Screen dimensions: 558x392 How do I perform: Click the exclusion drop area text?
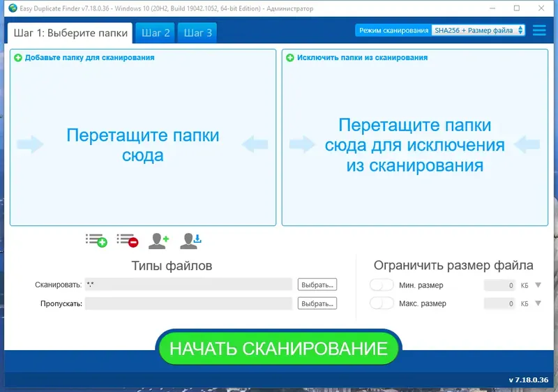[x=414, y=145]
